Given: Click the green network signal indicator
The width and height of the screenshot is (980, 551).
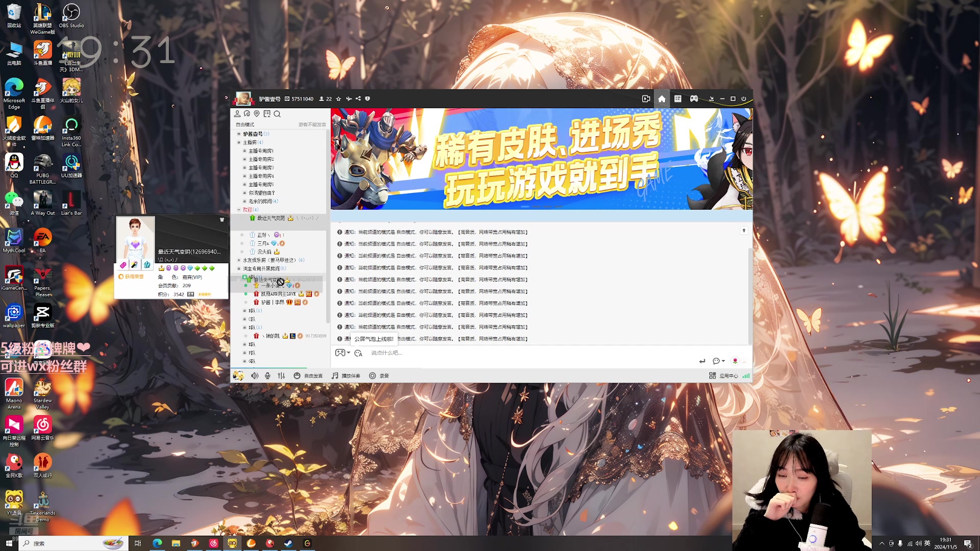Looking at the screenshot, I should coord(746,376).
